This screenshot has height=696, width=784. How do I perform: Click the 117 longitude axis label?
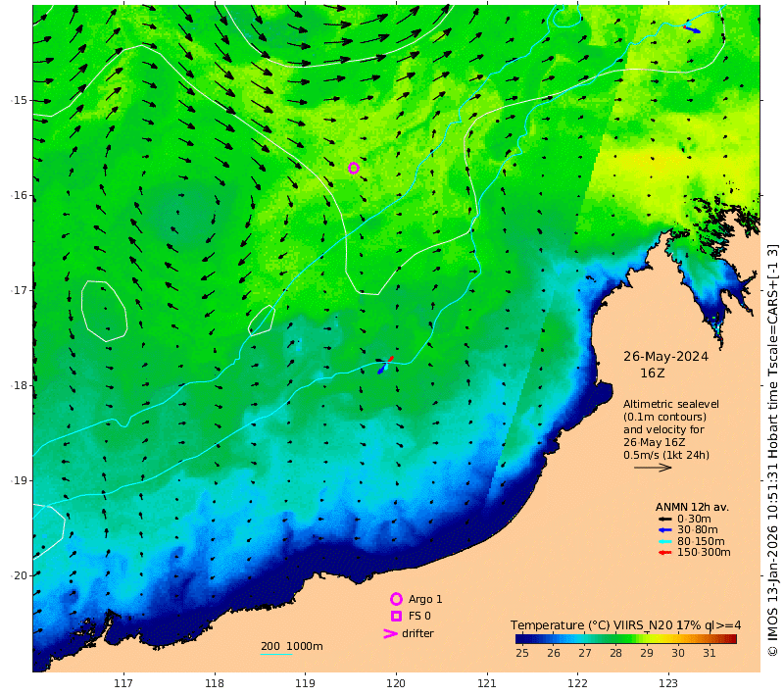(x=123, y=683)
